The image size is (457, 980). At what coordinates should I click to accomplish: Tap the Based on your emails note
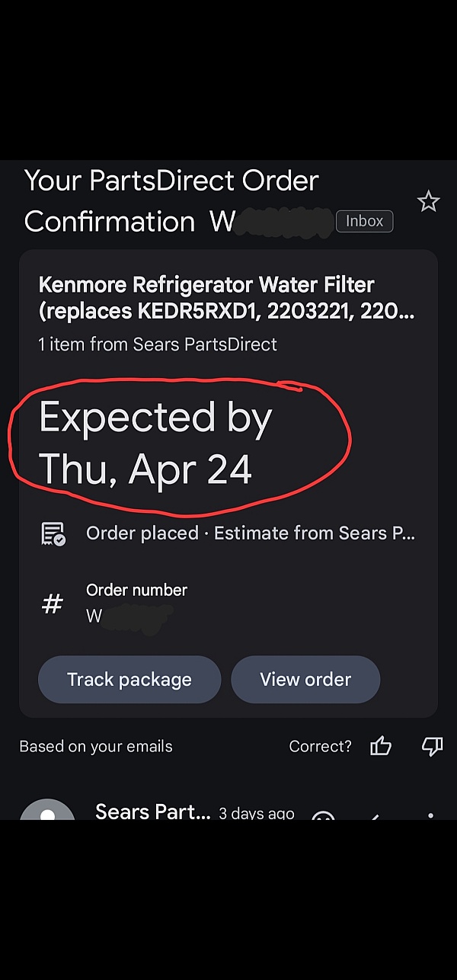[x=96, y=747]
